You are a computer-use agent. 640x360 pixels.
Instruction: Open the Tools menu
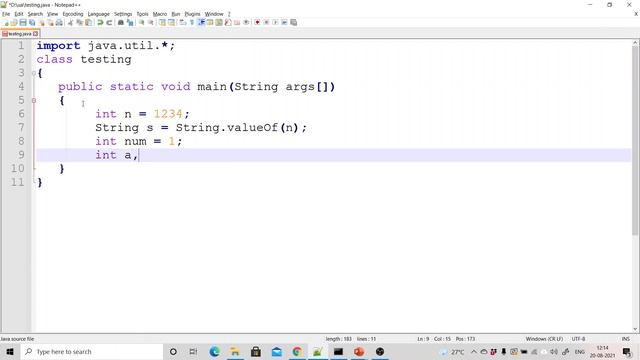tap(142, 14)
